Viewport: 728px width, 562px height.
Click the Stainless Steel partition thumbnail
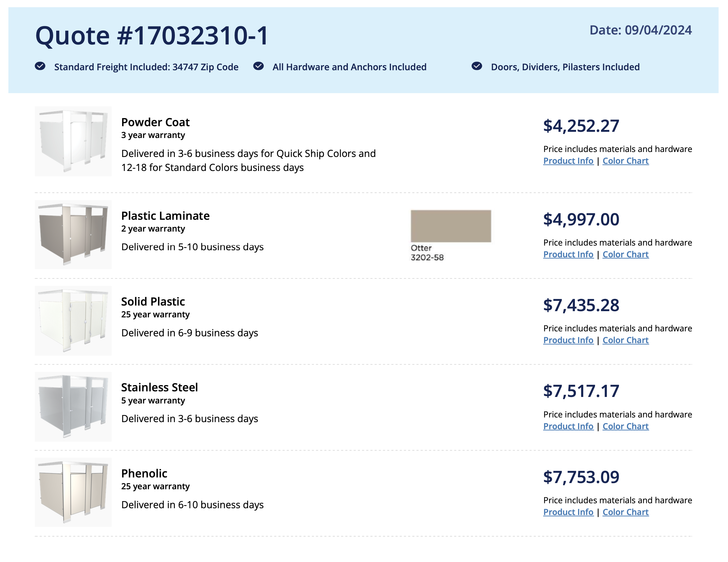click(73, 407)
